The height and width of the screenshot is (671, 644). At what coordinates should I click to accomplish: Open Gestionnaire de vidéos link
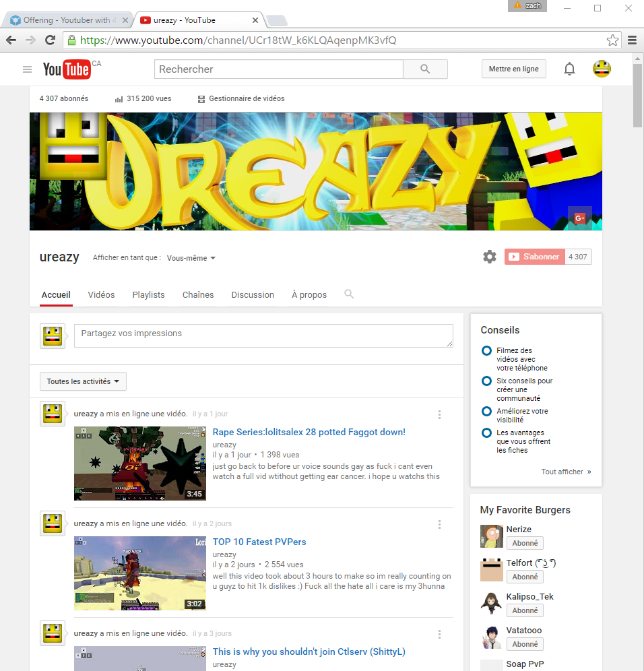(x=242, y=99)
